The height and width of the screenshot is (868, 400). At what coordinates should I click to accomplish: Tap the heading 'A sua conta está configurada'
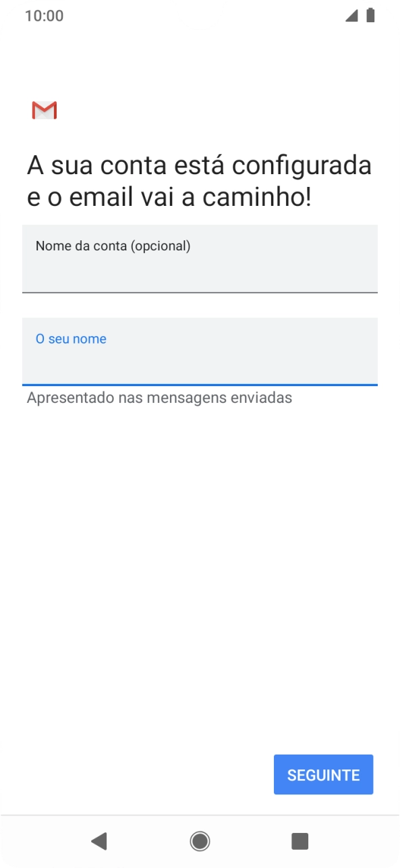click(x=200, y=164)
